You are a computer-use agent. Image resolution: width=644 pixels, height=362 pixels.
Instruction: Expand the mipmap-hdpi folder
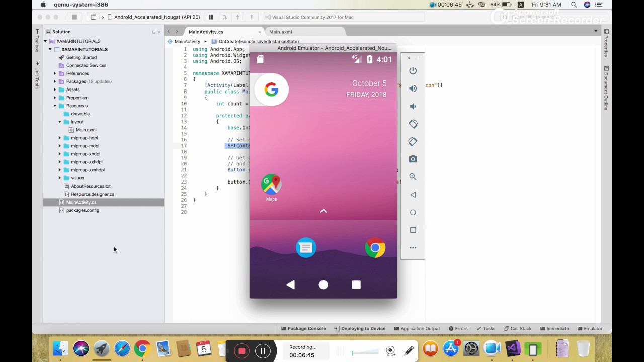[x=60, y=138]
